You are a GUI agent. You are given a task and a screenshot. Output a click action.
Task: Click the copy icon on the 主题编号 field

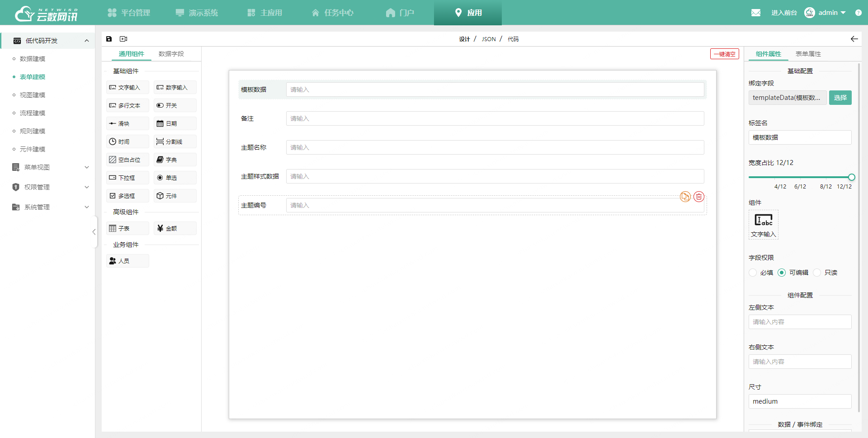(x=685, y=197)
